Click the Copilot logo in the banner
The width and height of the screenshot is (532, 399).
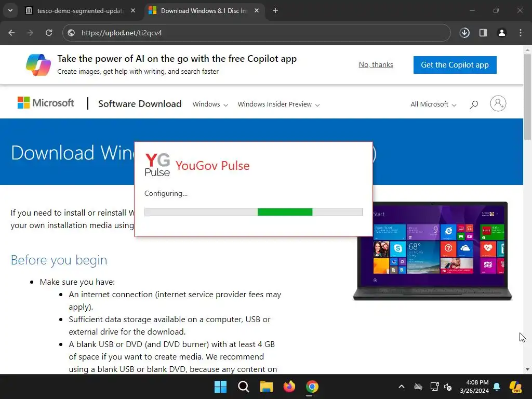38,65
